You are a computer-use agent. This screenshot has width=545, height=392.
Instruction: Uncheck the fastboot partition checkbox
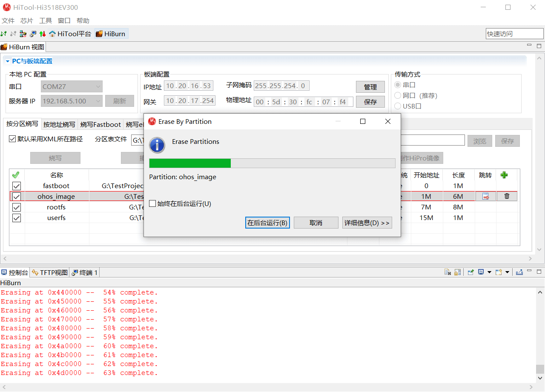(x=16, y=186)
